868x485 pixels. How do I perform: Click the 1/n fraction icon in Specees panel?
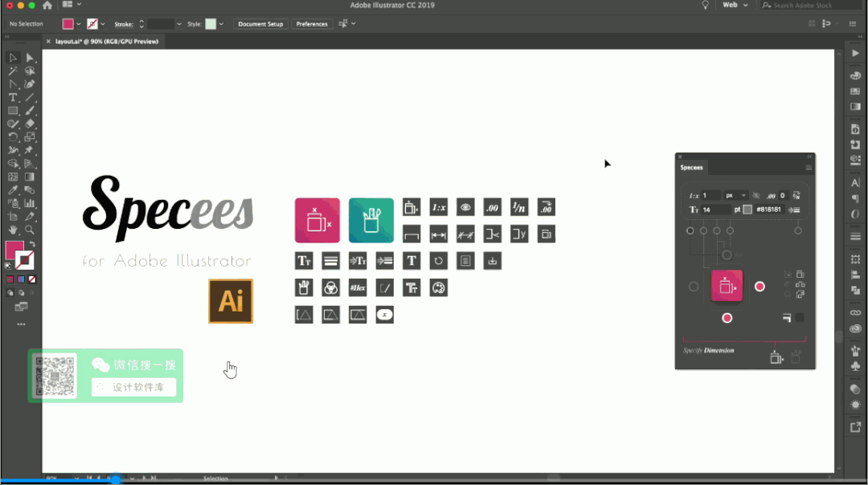tap(796, 196)
